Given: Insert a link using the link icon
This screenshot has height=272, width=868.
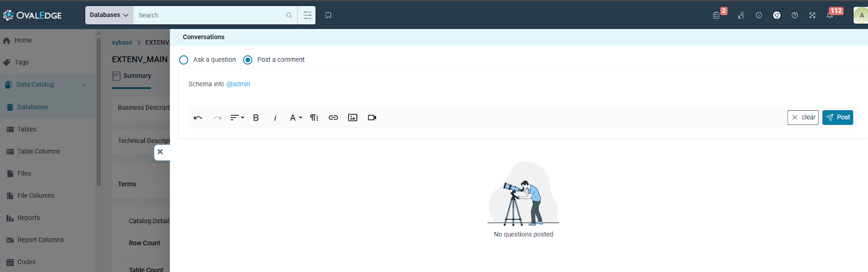Looking at the screenshot, I should 333,118.
